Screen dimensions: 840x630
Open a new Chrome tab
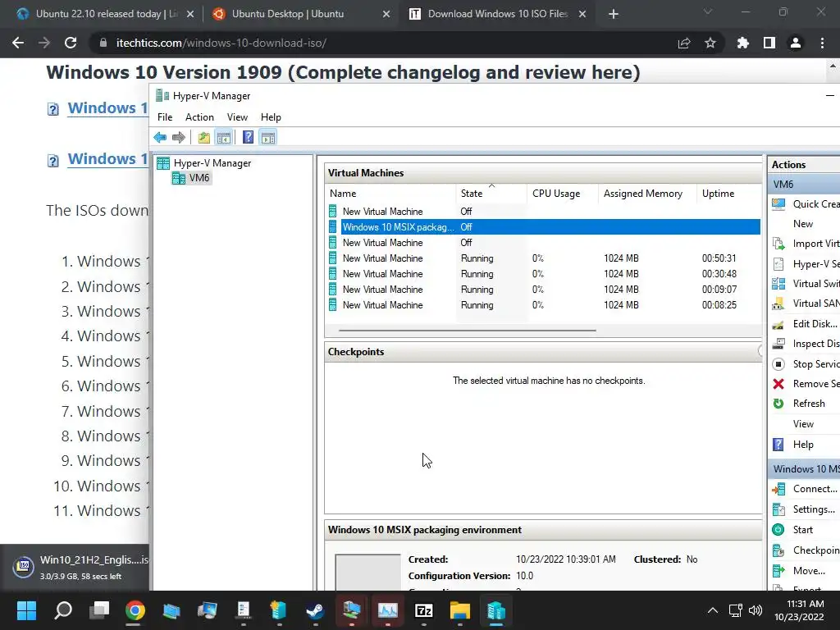coord(614,15)
